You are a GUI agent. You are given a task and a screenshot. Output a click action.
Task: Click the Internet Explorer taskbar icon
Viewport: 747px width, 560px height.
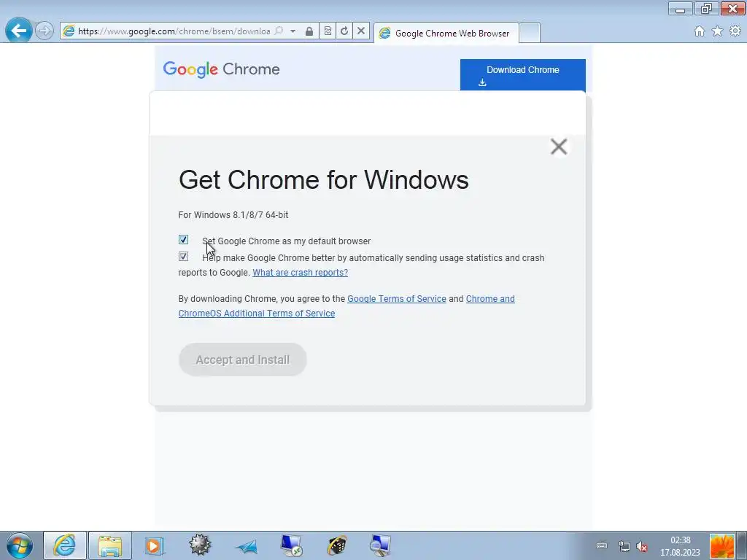point(65,545)
